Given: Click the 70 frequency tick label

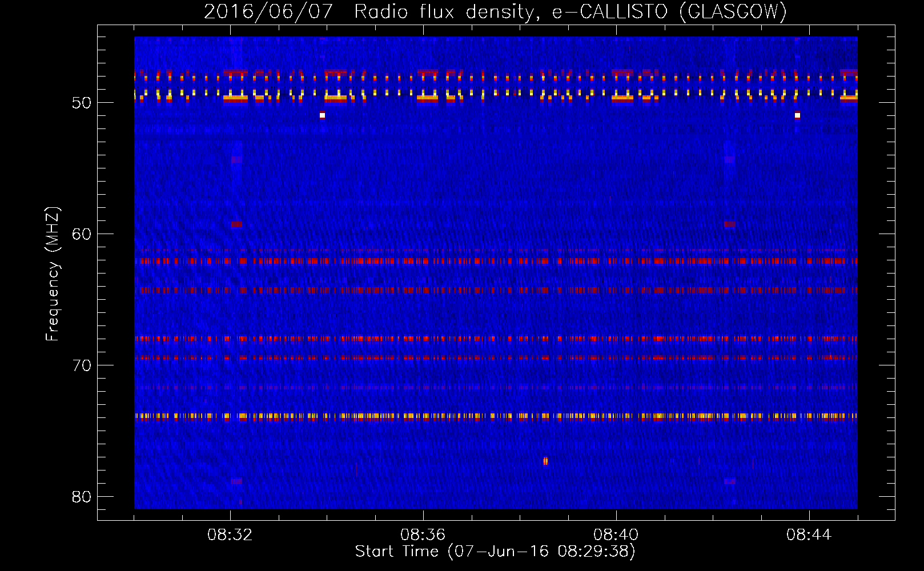Looking at the screenshot, I should pyautogui.click(x=82, y=365).
